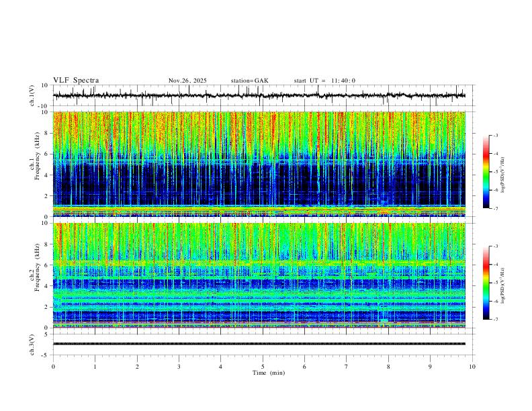Viewport: 532px width, 411px height.
Task: Click the "VLF Spectra" plot title
Action: coord(76,81)
